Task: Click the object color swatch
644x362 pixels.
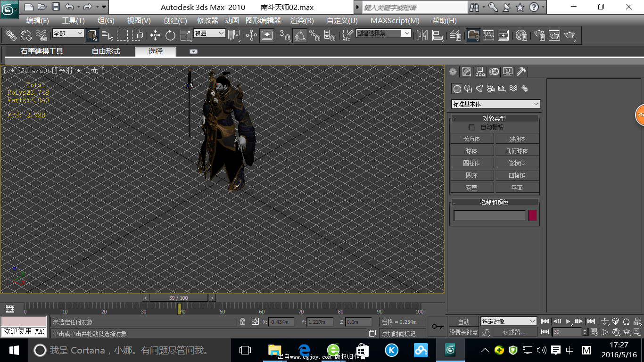Action: [x=532, y=215]
